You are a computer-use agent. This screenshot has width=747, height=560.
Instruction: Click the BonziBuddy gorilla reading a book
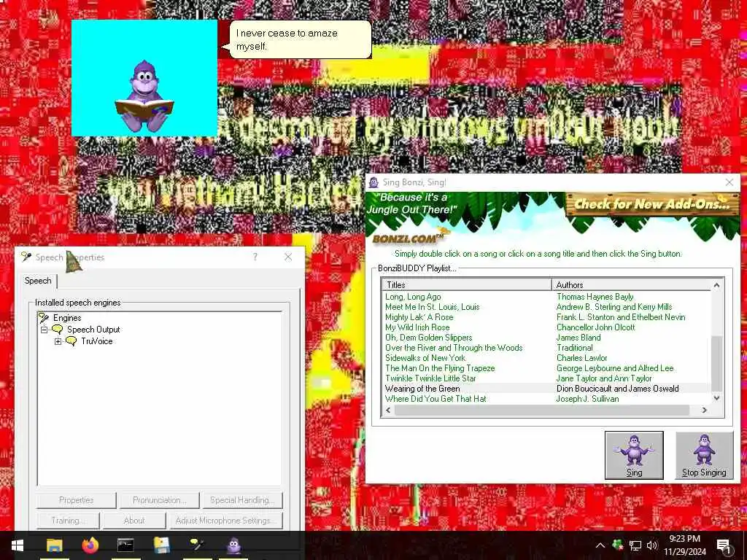144,97
